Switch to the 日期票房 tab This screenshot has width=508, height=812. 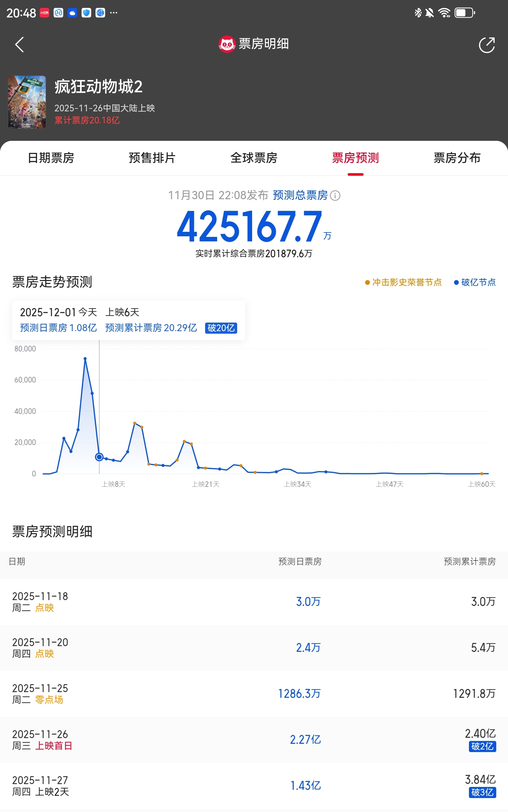pyautogui.click(x=51, y=158)
